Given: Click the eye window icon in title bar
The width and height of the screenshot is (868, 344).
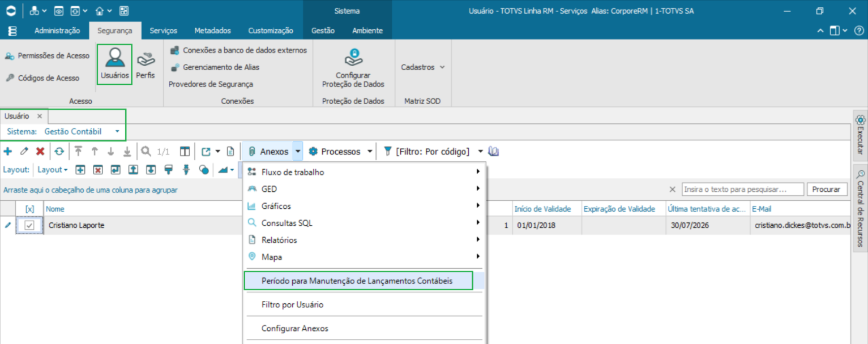Looking at the screenshot, I should click(x=59, y=11).
